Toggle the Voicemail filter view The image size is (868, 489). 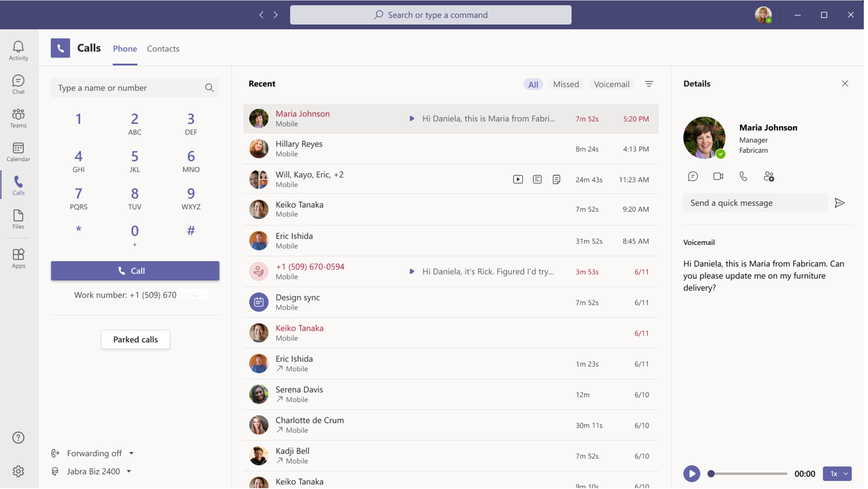(x=612, y=84)
